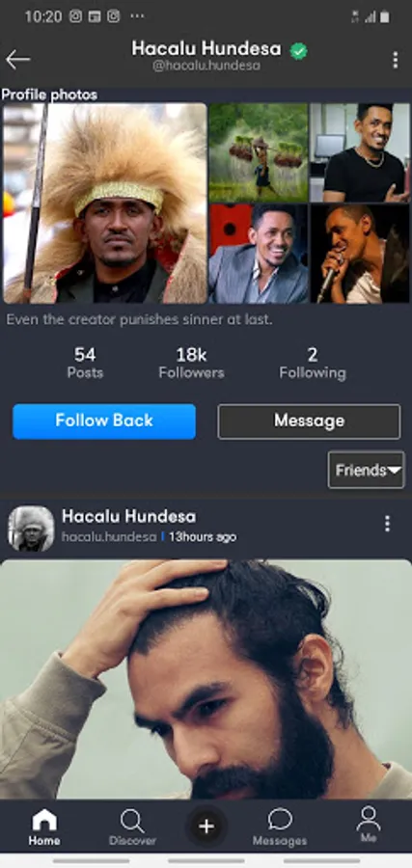Open the post's three-dot overflow menu
The width and height of the screenshot is (412, 868).
pos(387,523)
